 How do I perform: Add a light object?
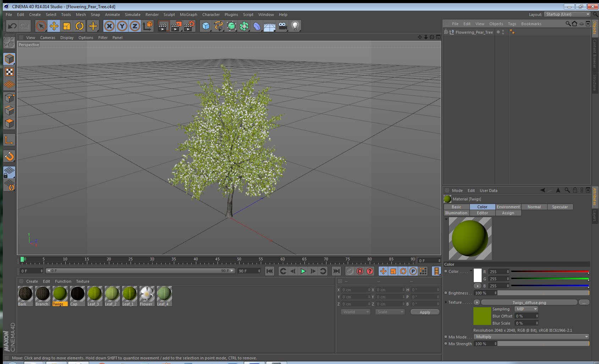(295, 26)
